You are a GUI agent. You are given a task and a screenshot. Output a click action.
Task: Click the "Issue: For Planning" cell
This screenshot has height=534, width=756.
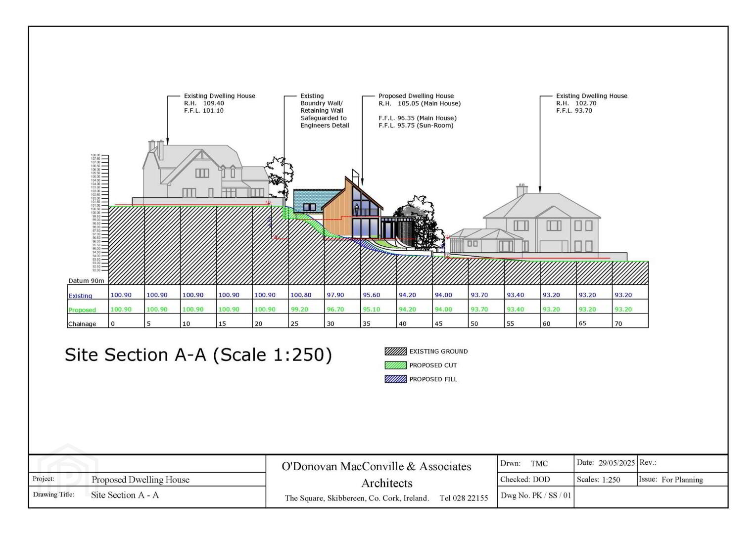(683, 479)
